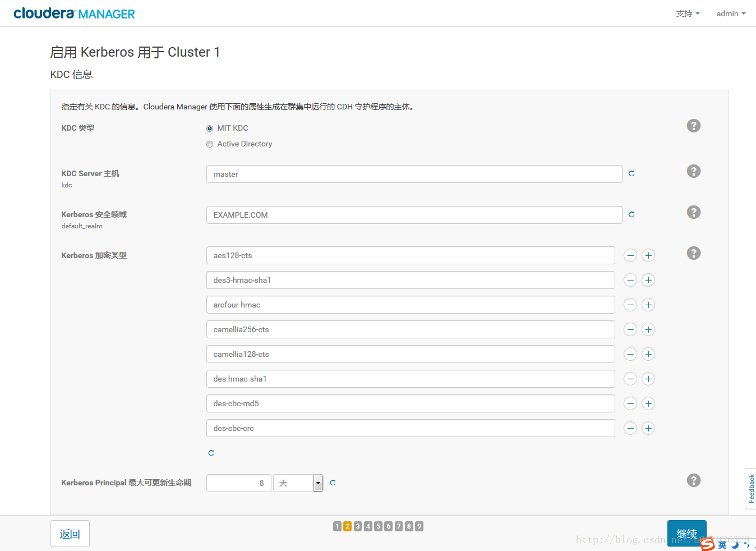
Task: Reset renewable lifetime to default
Action: click(x=333, y=483)
